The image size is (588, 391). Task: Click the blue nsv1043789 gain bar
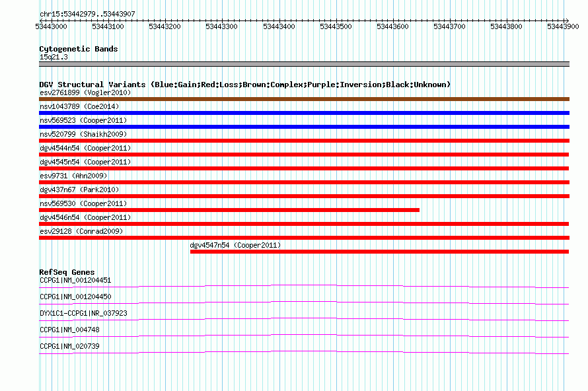click(x=304, y=113)
